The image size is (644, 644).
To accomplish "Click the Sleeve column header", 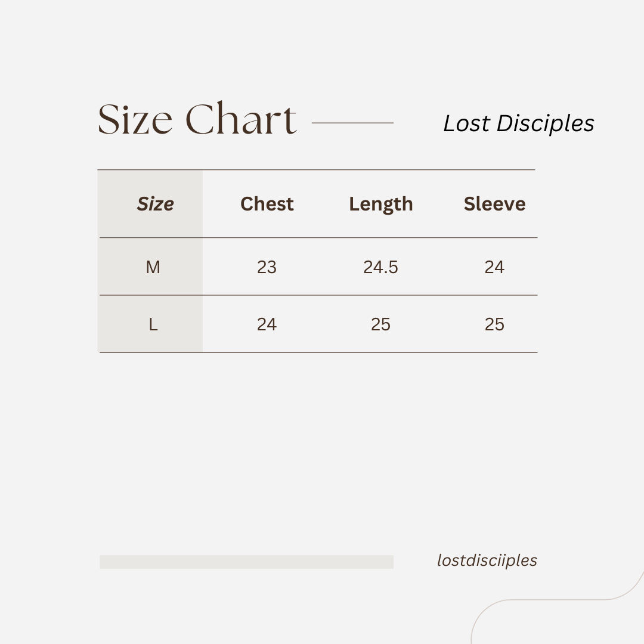I will click(494, 204).
